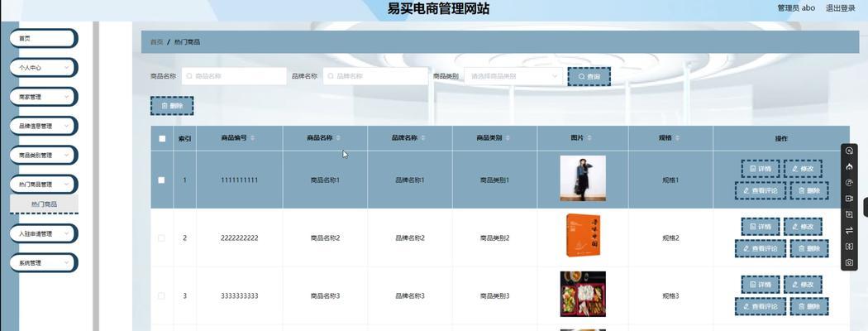Click the 易买电商管理网站 site title
This screenshot has width=868, height=331.
pos(438,8)
